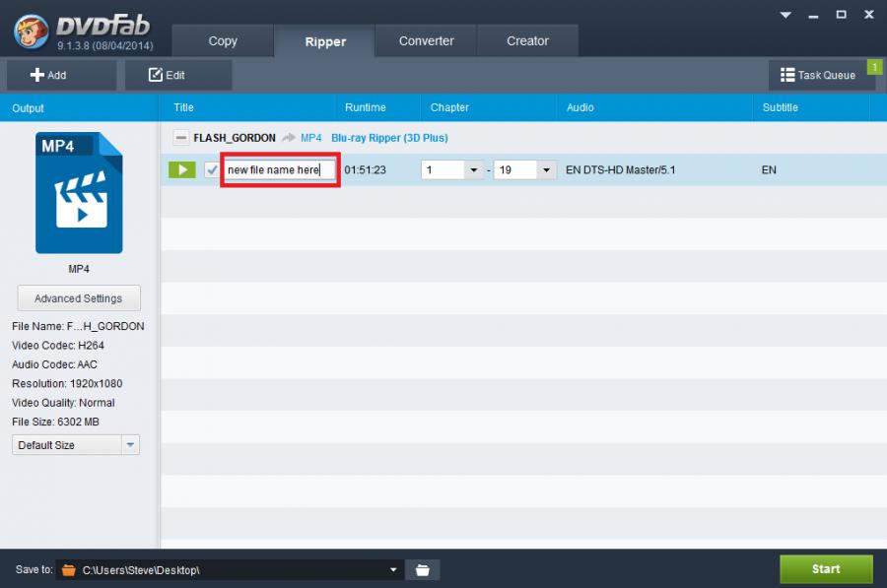Image resolution: width=887 pixels, height=588 pixels.
Task: Click the Edit button
Action: coord(178,75)
